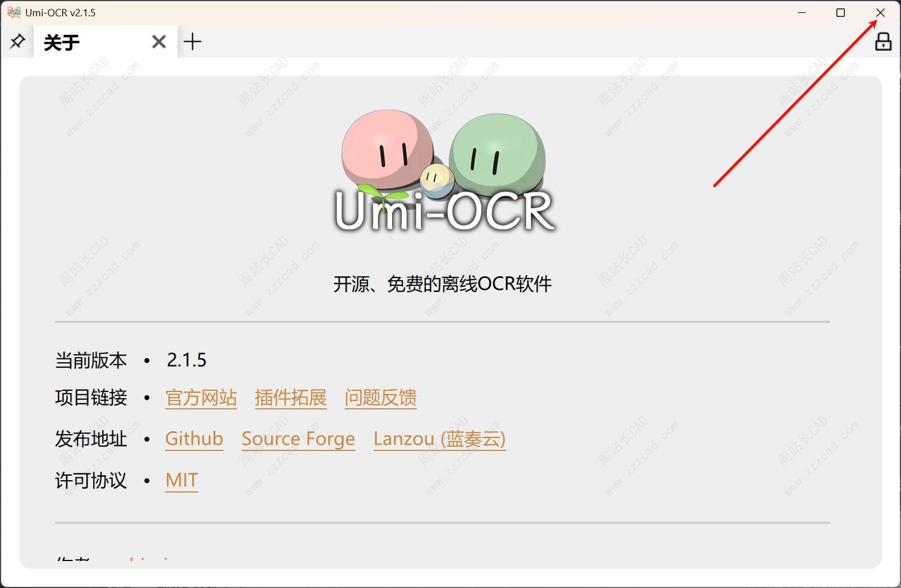901x588 pixels.
Task: Click the Umi-OCR title bar app icon
Action: point(13,12)
